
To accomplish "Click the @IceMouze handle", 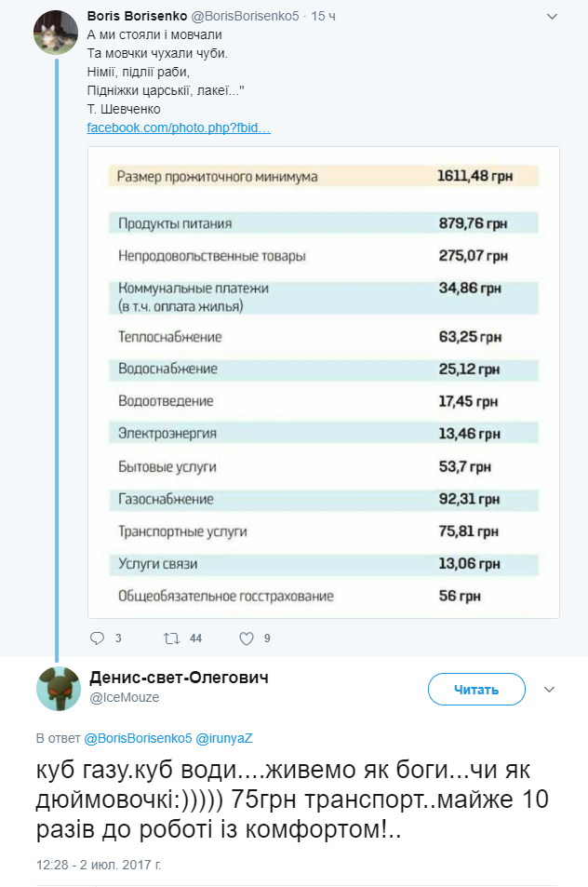I will pos(125,697).
